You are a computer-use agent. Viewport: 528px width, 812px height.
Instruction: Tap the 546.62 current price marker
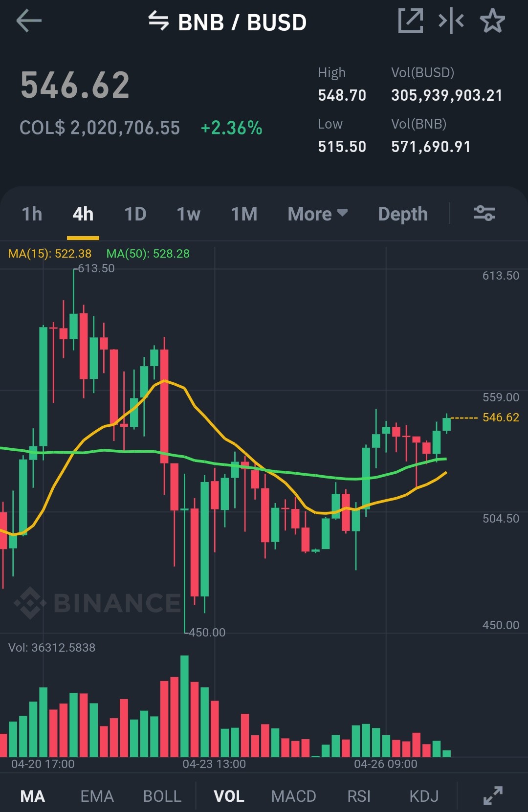click(501, 417)
